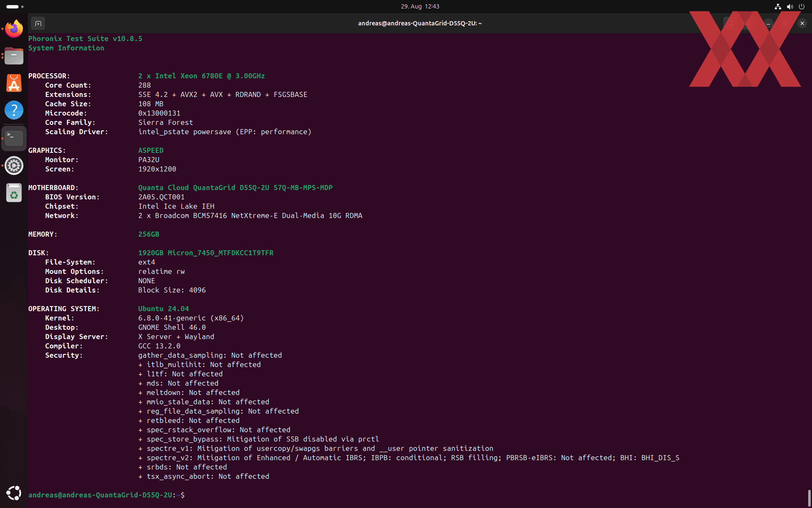Click the volume speaker icon in top bar

click(790, 6)
